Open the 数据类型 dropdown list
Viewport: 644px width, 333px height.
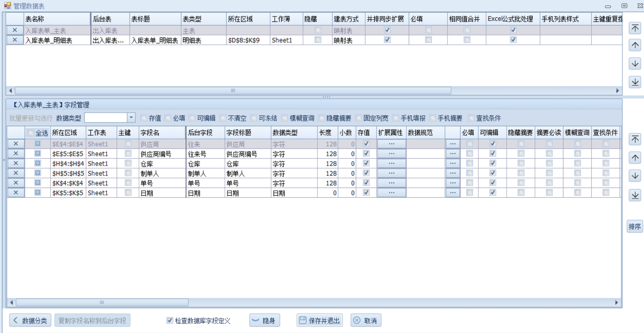pos(131,118)
